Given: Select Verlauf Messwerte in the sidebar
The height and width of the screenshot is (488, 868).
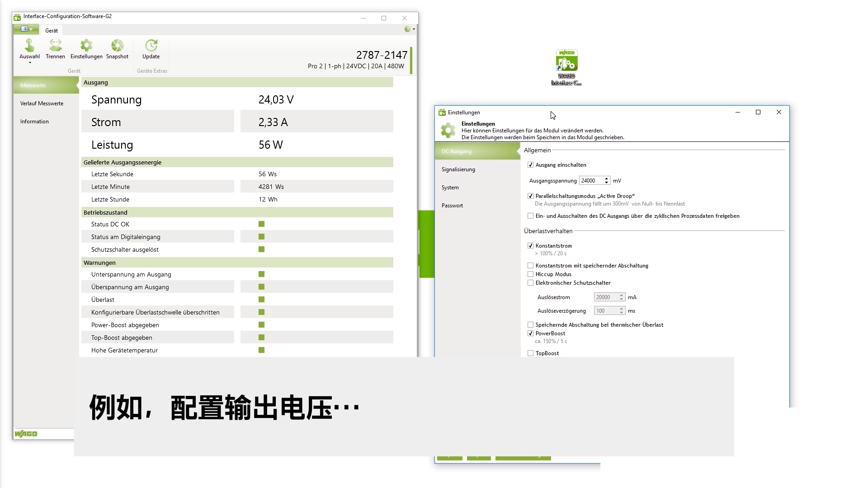Looking at the screenshot, I should (x=42, y=103).
